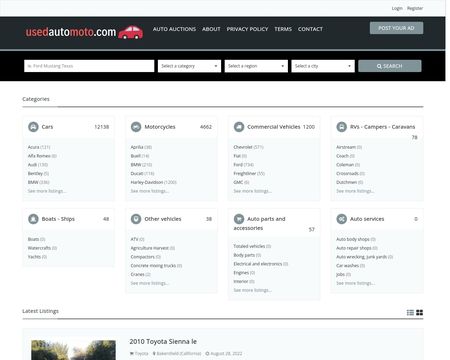Click the Other vehicles category icon

pyautogui.click(x=136, y=219)
